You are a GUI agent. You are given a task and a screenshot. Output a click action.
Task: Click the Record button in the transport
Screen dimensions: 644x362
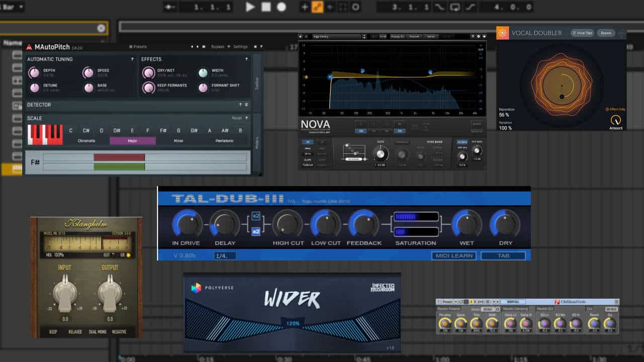[x=281, y=7]
